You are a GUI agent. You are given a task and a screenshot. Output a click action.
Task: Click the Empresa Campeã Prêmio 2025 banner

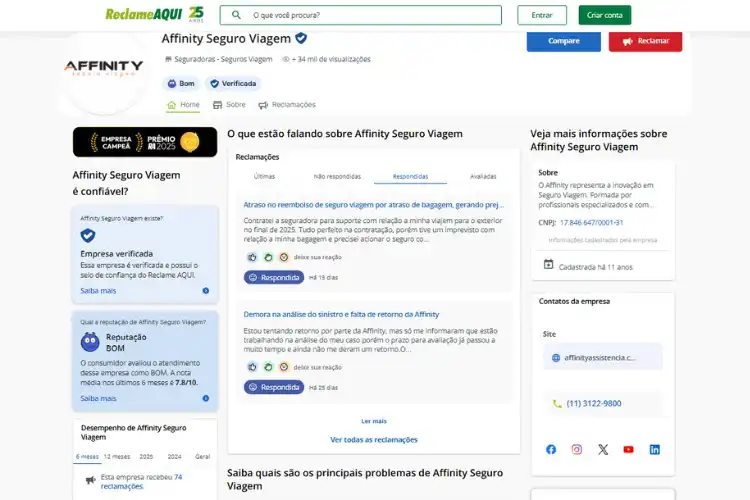145,142
